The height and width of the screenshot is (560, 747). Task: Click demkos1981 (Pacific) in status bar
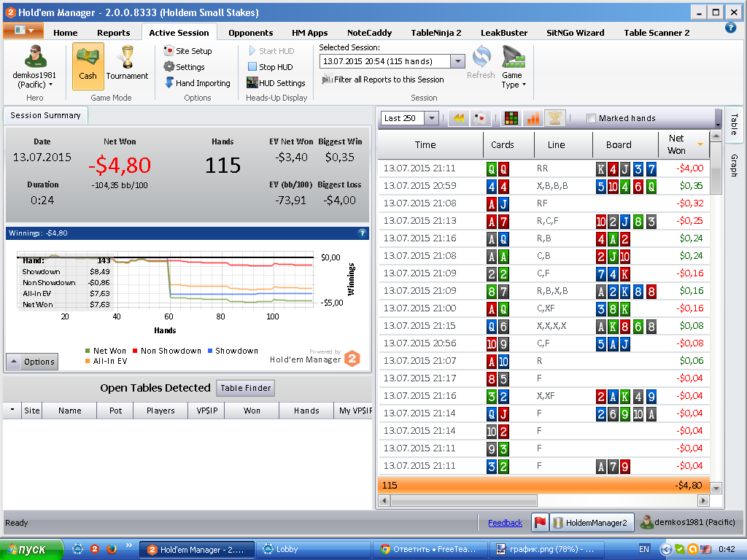689,522
